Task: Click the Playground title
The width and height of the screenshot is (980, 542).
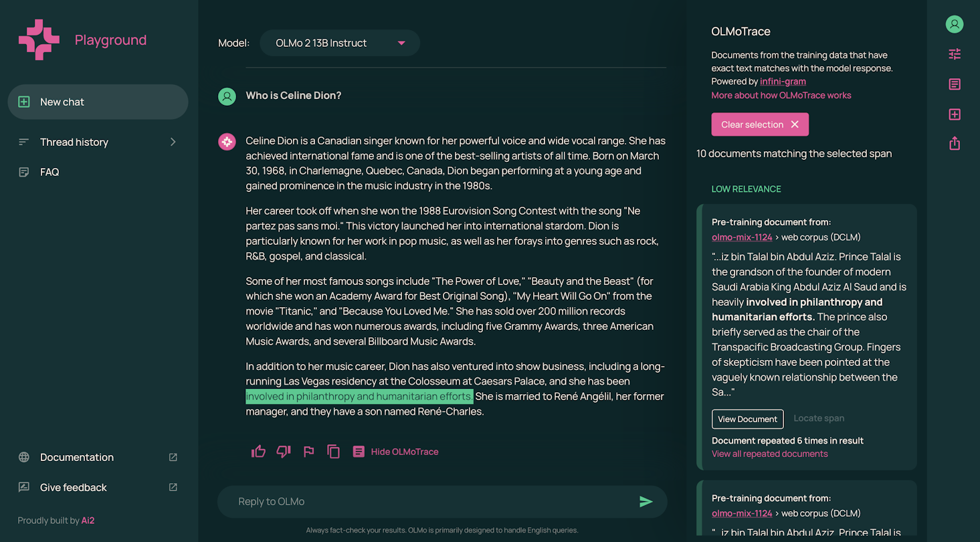Action: (x=110, y=40)
